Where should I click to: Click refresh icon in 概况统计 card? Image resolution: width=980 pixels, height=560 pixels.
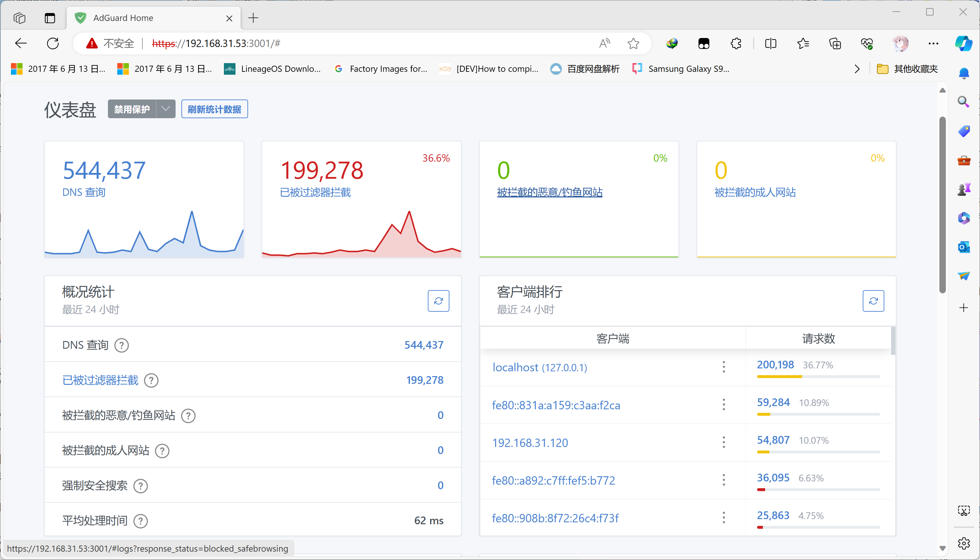tap(438, 301)
